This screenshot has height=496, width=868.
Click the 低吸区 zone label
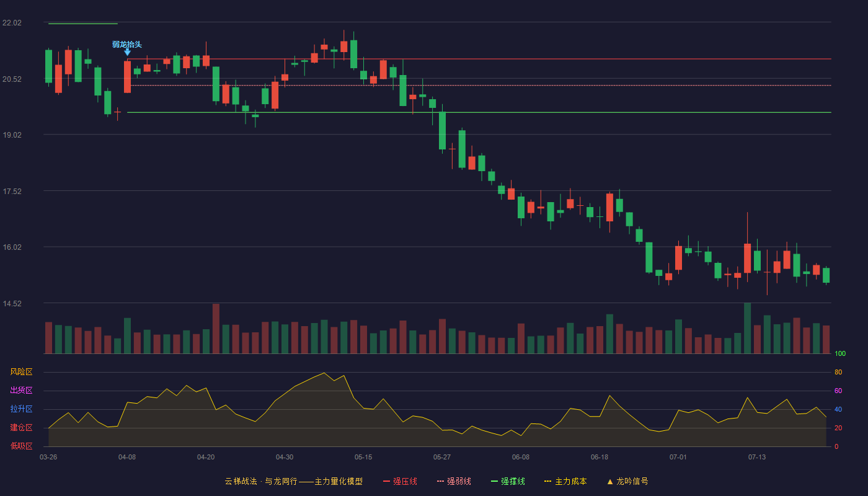pos(21,446)
